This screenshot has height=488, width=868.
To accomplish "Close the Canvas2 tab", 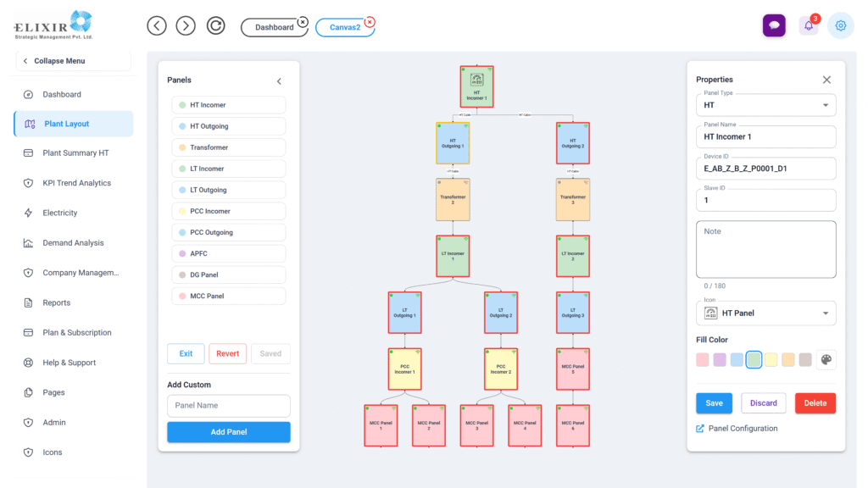I will coord(370,21).
